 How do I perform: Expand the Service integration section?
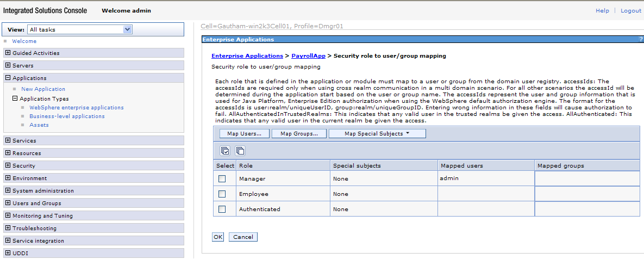click(8, 240)
